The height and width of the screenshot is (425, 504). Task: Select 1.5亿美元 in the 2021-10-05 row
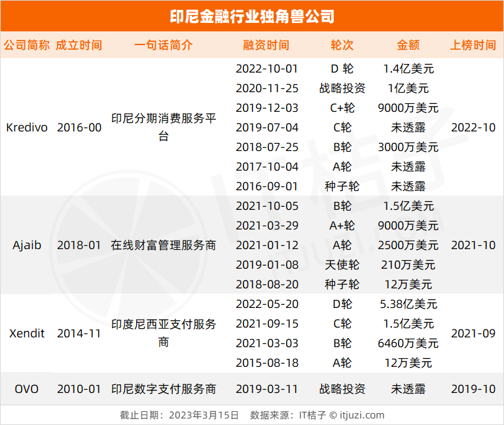tap(408, 206)
